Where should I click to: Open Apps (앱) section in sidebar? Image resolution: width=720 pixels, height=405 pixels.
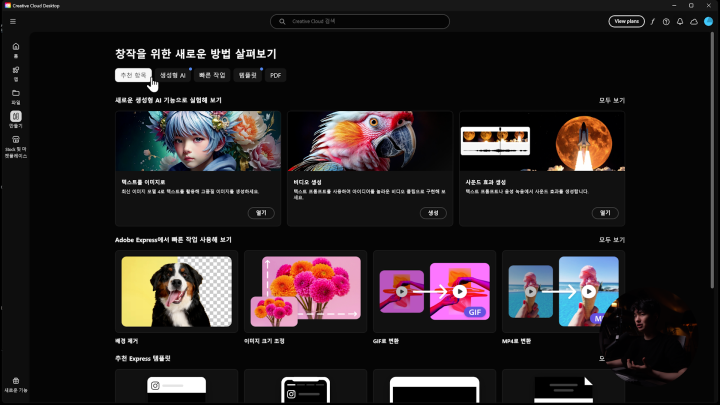point(15,71)
